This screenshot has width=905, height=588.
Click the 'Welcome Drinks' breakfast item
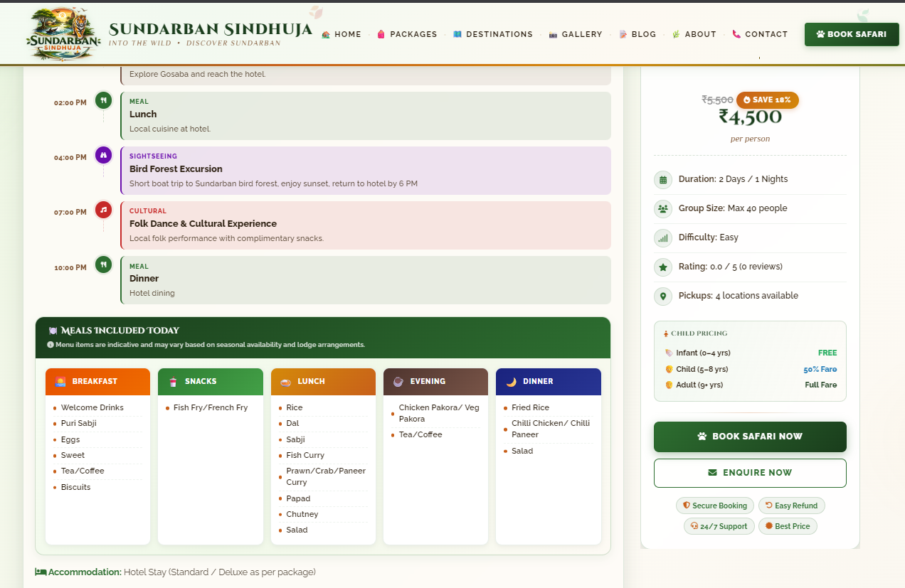click(x=92, y=407)
